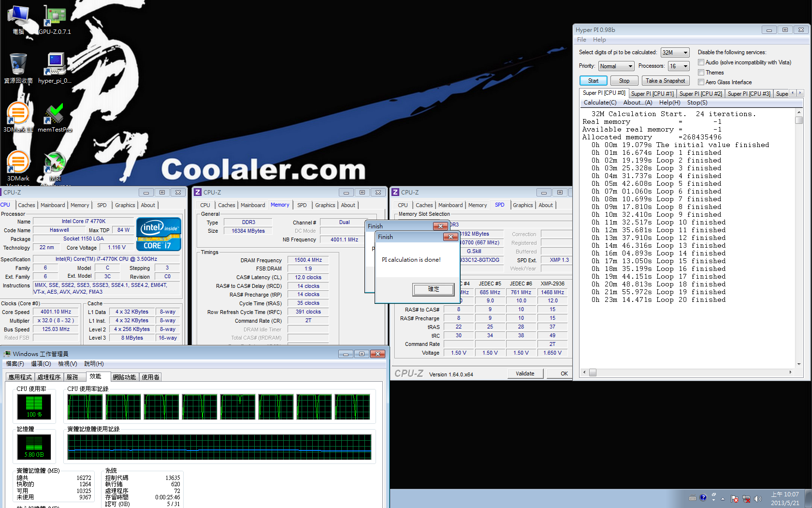Expand the Priority Normal dropdown

point(616,66)
